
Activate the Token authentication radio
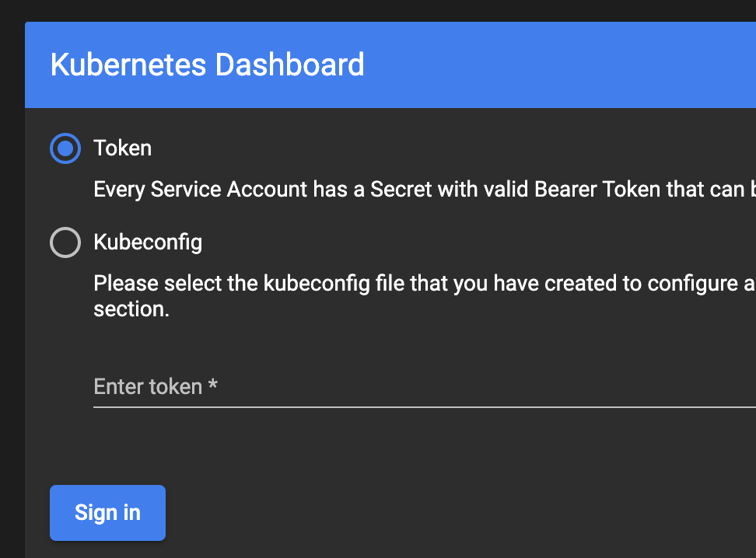[x=65, y=148]
